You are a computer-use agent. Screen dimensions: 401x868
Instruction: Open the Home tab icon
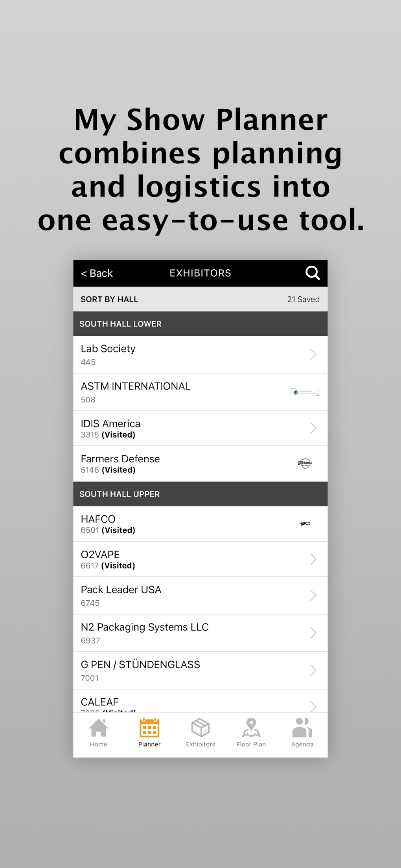point(98,728)
